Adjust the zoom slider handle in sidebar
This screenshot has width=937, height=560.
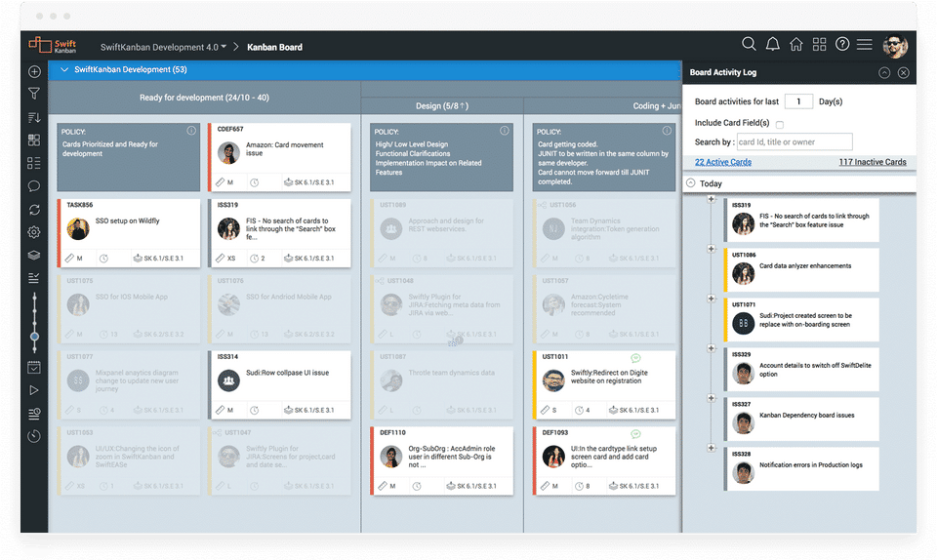[x=35, y=337]
